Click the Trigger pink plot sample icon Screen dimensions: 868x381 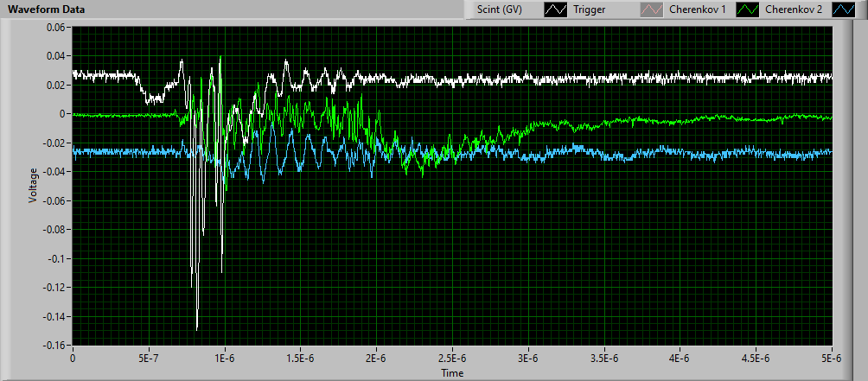654,10
